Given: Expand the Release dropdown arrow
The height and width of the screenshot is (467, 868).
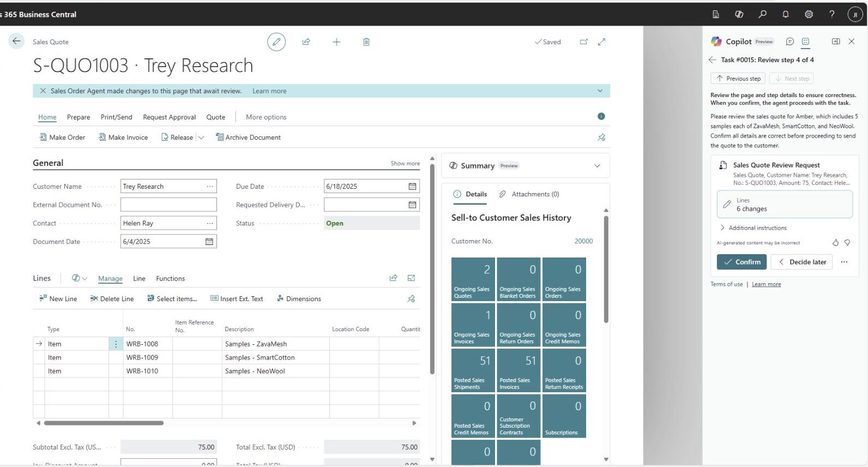Looking at the screenshot, I should coord(201,137).
